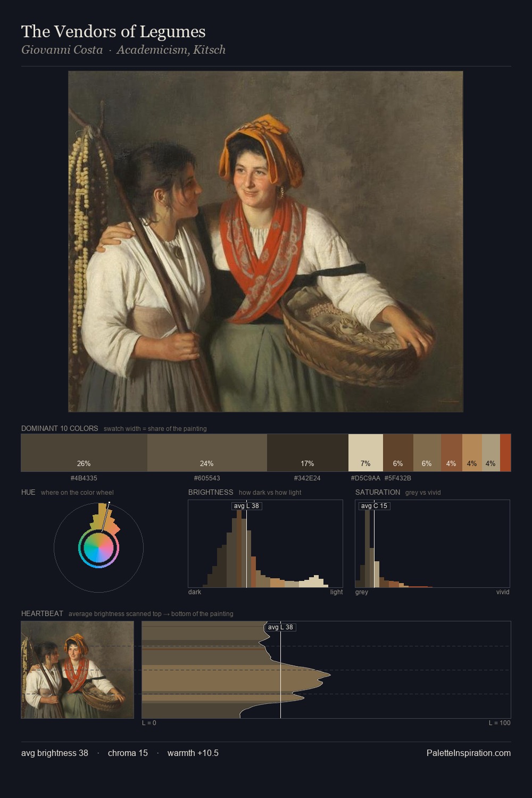The height and width of the screenshot is (798, 532).
Task: Click the HEARTBEAT section label
Action: [42, 613]
